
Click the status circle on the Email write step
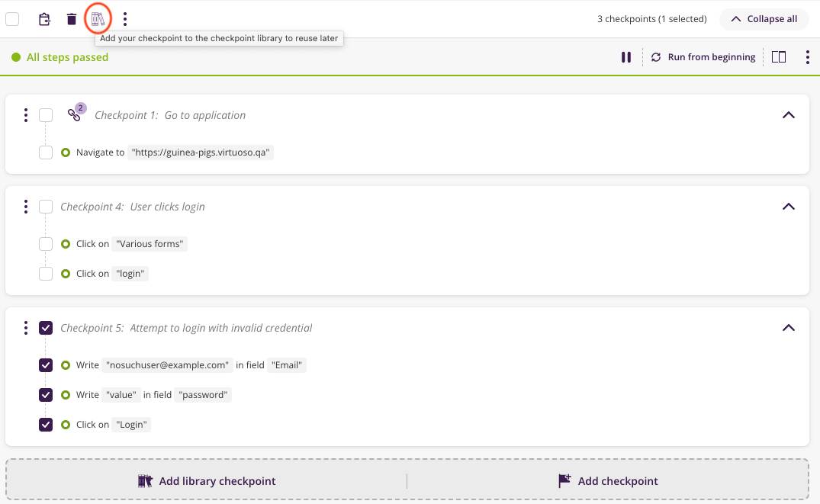coord(66,365)
